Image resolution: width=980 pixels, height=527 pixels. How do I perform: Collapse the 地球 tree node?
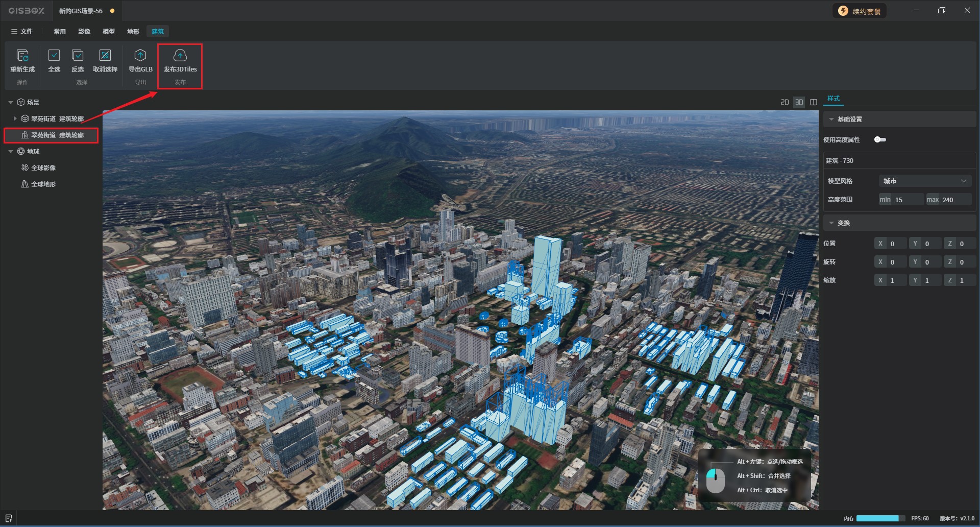point(11,152)
